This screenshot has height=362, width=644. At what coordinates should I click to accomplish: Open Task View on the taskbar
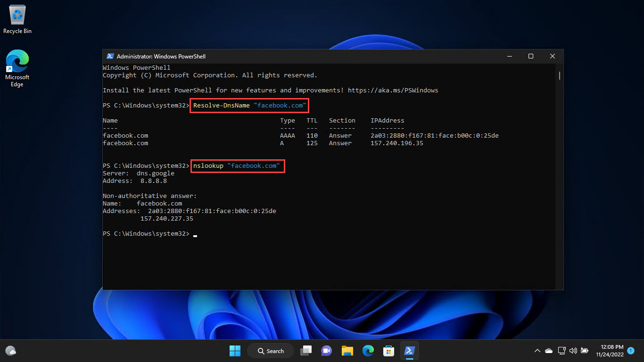(x=307, y=351)
